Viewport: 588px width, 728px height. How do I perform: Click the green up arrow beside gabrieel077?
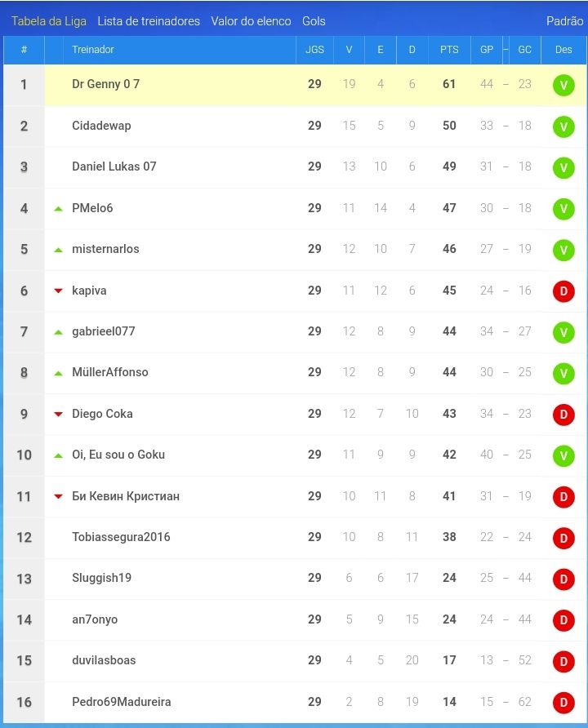pyautogui.click(x=58, y=332)
